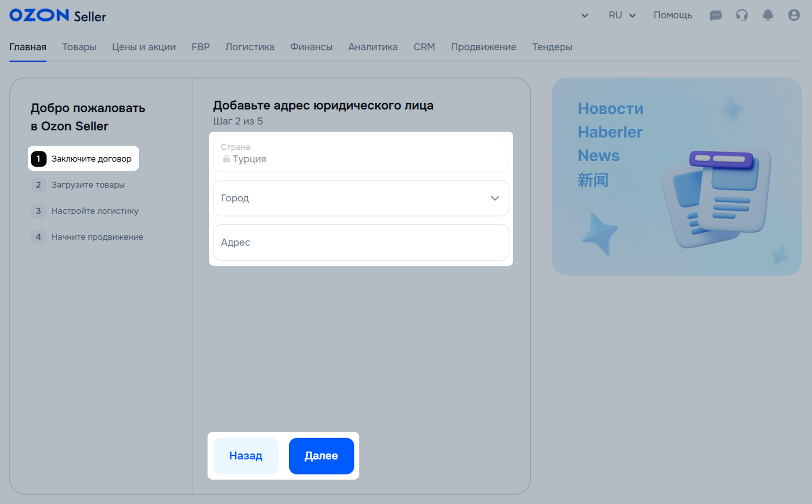812x504 pixels.
Task: Click the locked Страна field with Турция
Action: 361,154
